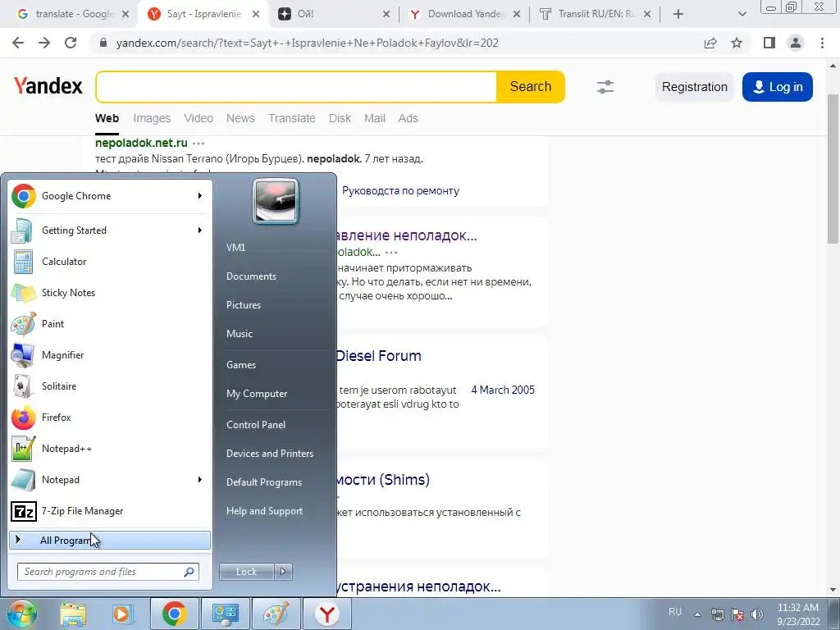This screenshot has width=840, height=630.
Task: Share this page icon in address bar
Action: point(710,43)
